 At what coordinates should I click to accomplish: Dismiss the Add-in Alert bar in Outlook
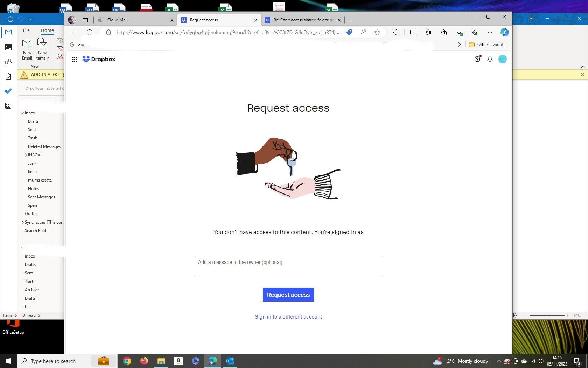[582, 74]
